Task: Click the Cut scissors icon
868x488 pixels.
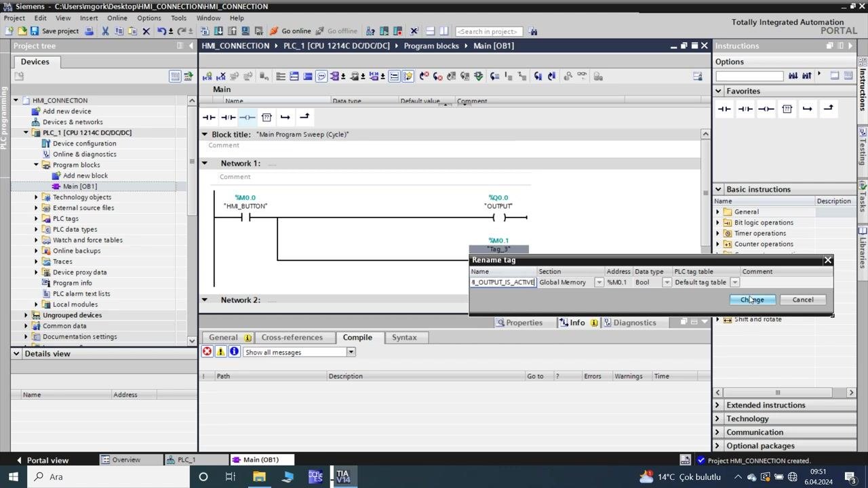Action: pyautogui.click(x=106, y=31)
